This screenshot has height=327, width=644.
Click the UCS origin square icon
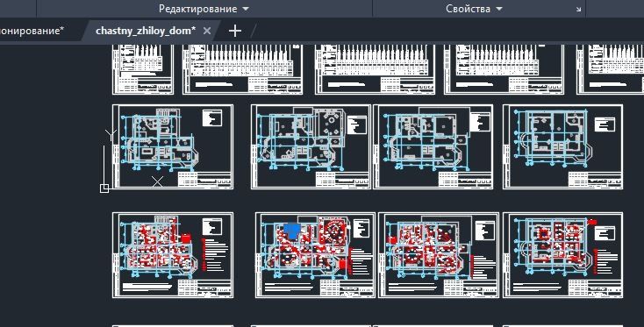pyautogui.click(x=104, y=188)
